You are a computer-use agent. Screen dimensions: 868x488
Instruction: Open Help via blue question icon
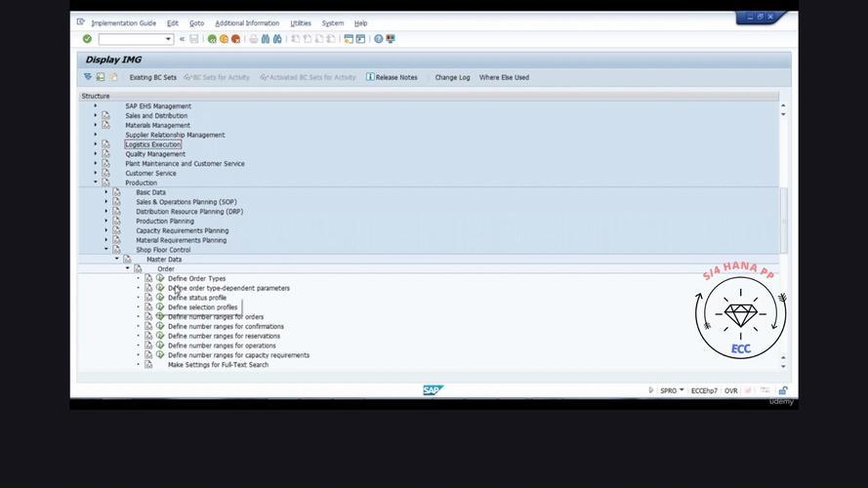(379, 39)
